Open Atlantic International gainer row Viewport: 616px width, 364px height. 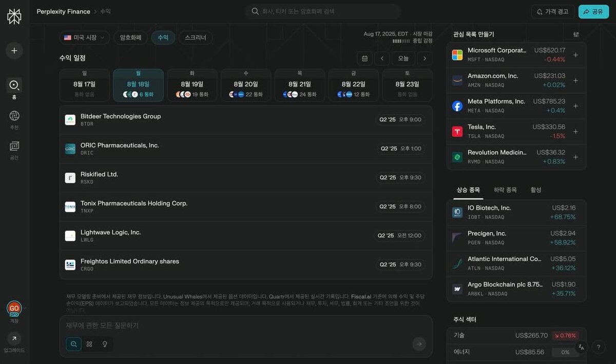click(x=516, y=264)
